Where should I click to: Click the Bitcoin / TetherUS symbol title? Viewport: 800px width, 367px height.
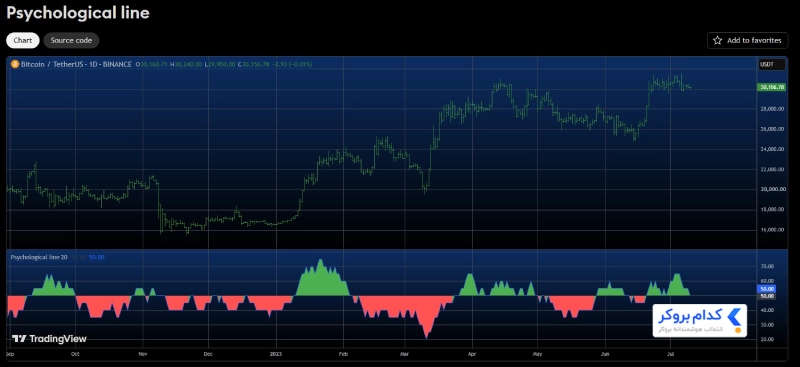click(76, 64)
